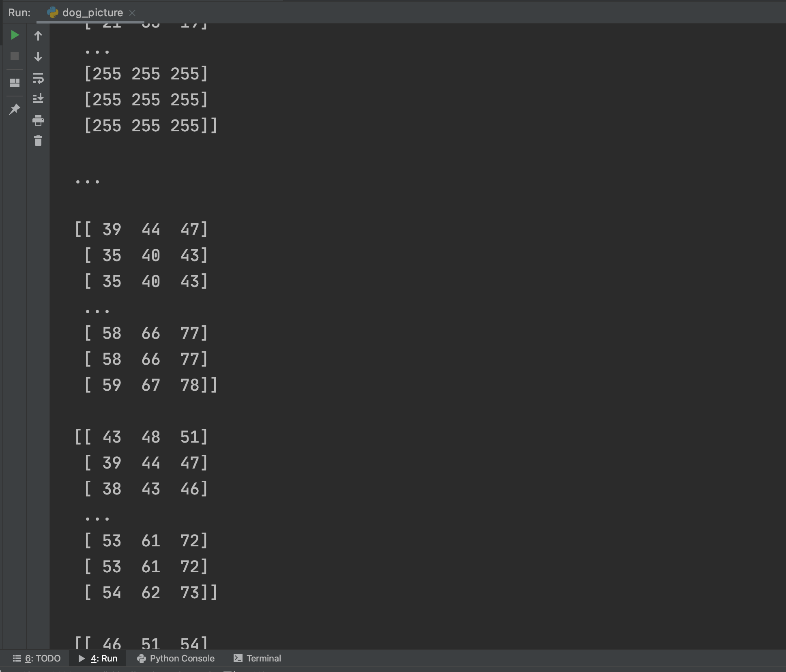Jump down the stack trace with the down arrow
Viewport: 786px width, 672px height.
38,56
